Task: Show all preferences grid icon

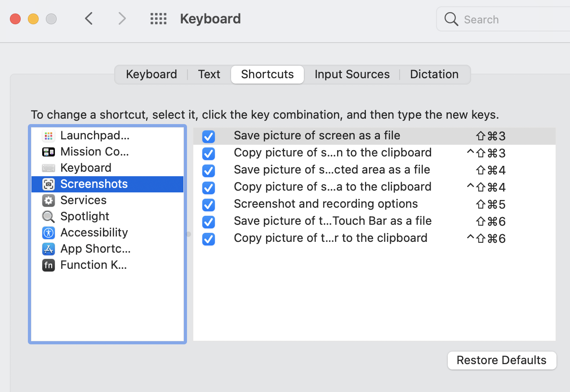Action: [158, 19]
